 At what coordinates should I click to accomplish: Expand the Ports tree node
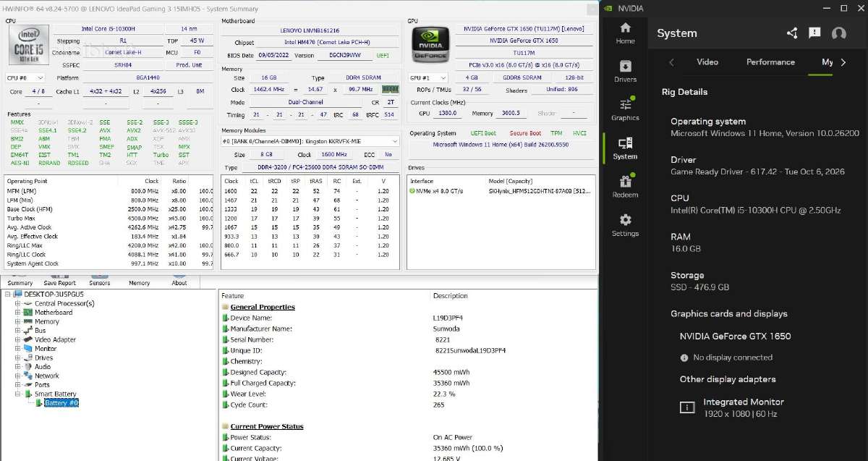point(17,385)
